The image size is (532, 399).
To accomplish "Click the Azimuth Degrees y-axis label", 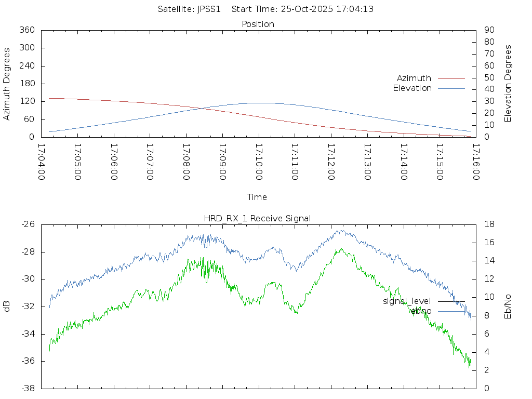I will click(7, 84).
